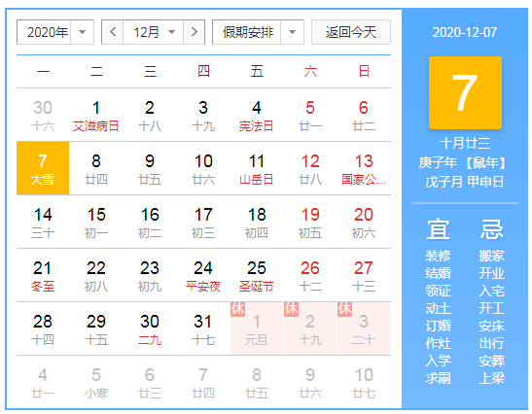
Task: Click the 返回今天 button
Action: pyautogui.click(x=351, y=32)
